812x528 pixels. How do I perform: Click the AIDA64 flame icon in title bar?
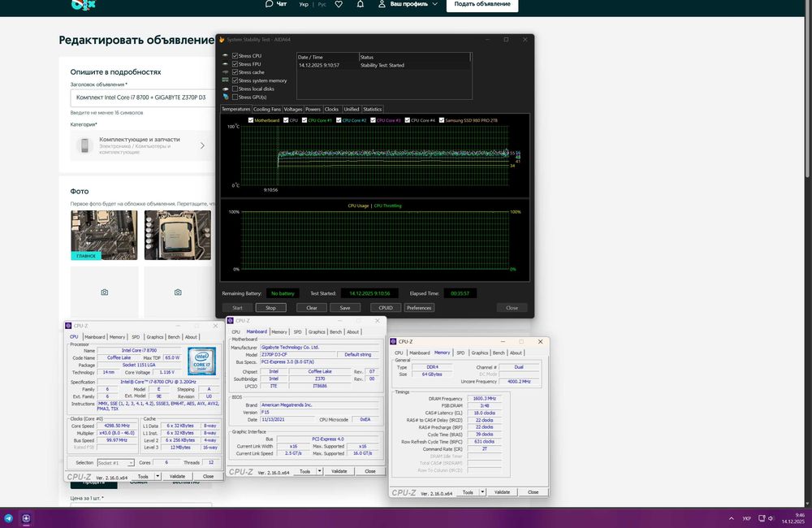click(222, 39)
